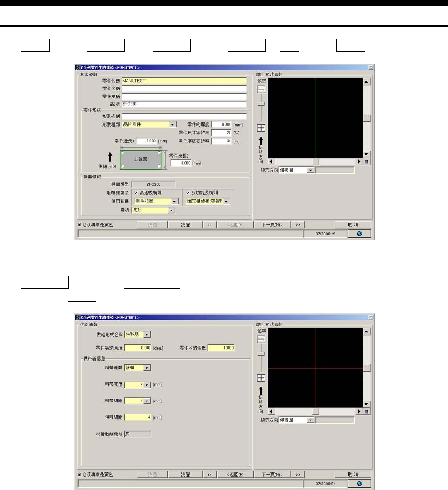Click 倍率 zoom slider handle in lower window

[261, 354]
